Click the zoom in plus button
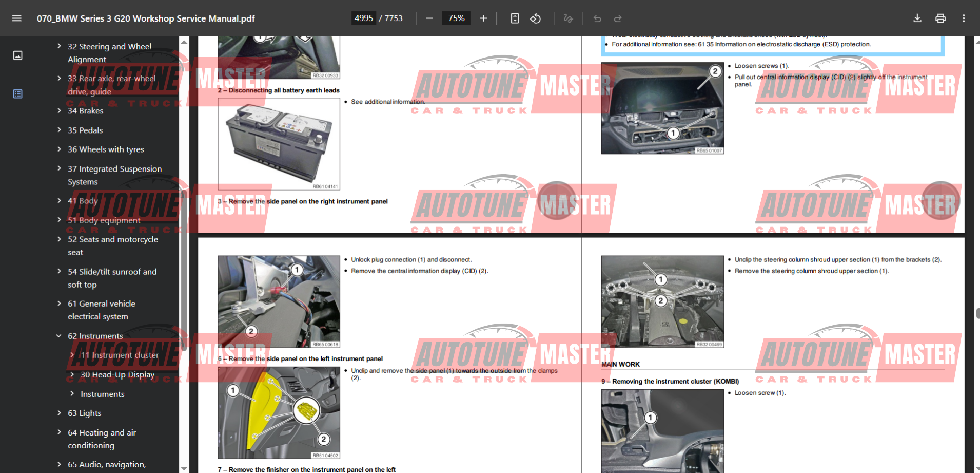Viewport: 980px width, 473px height. tap(483, 18)
